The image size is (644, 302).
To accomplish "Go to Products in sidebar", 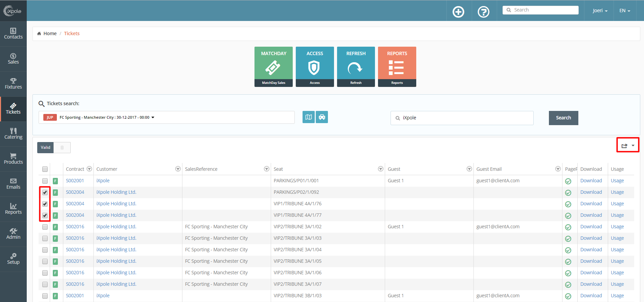I will pyautogui.click(x=13, y=159).
